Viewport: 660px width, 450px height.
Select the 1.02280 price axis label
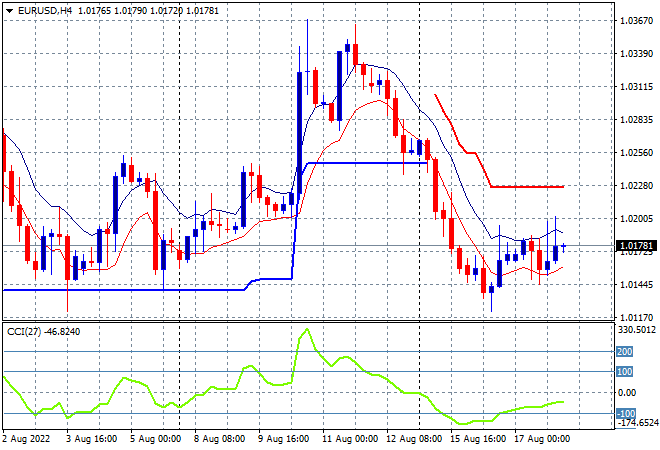(x=636, y=186)
